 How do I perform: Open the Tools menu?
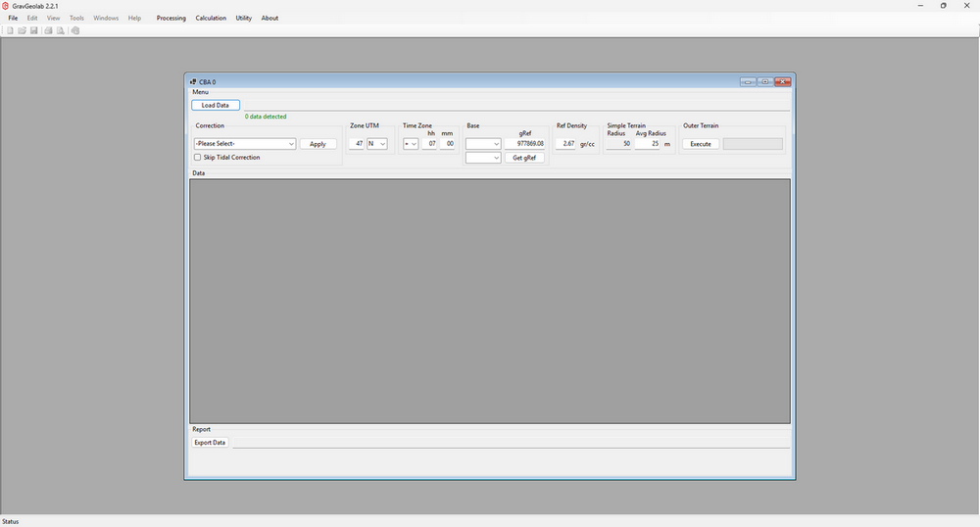(x=76, y=18)
